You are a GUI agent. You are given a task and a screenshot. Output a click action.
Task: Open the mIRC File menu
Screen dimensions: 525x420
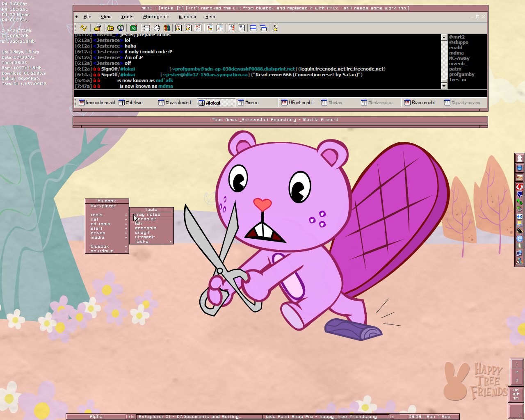(87, 17)
